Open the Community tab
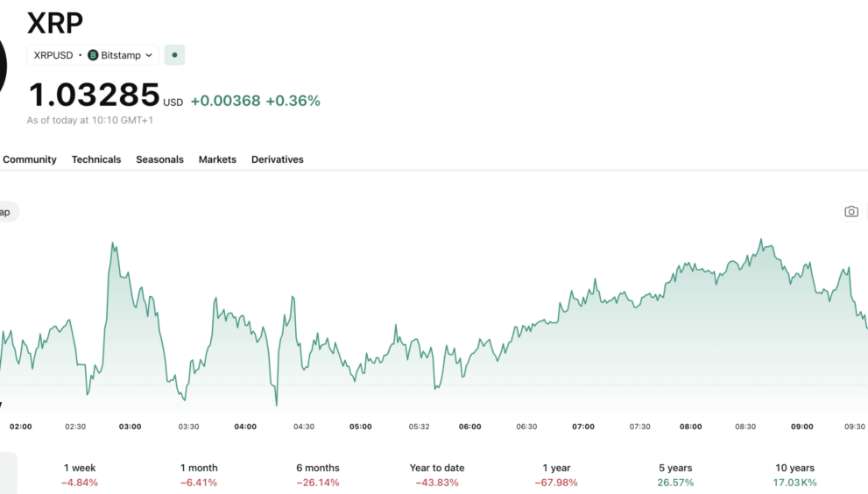Screen dimensions: 868x494 [29, 159]
